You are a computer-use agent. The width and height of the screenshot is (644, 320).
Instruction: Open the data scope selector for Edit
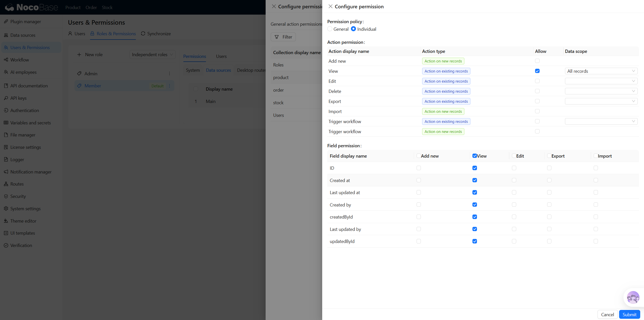point(601,81)
